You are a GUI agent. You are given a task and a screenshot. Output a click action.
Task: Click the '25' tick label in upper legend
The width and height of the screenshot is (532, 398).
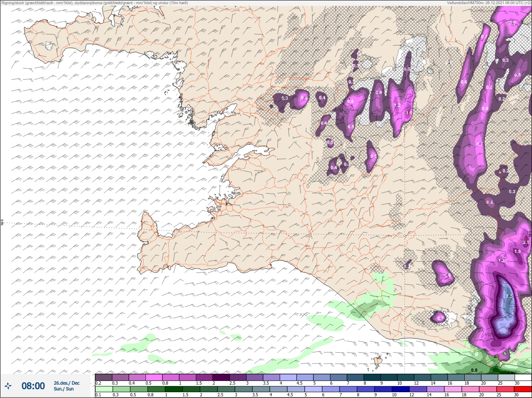tap(500, 383)
